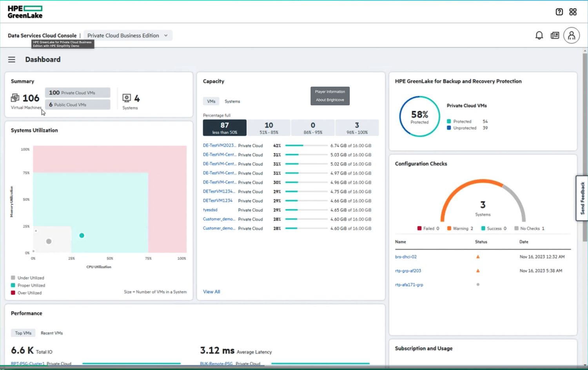The width and height of the screenshot is (588, 370).
Task: Click 6.74 GiB of 16.00 GiB value
Action: (x=351, y=146)
